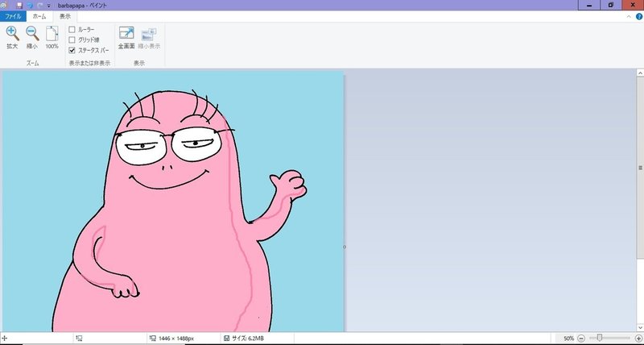Click the file size サイズ: 6.2MB text
644x345 pixels.
pyautogui.click(x=248, y=339)
